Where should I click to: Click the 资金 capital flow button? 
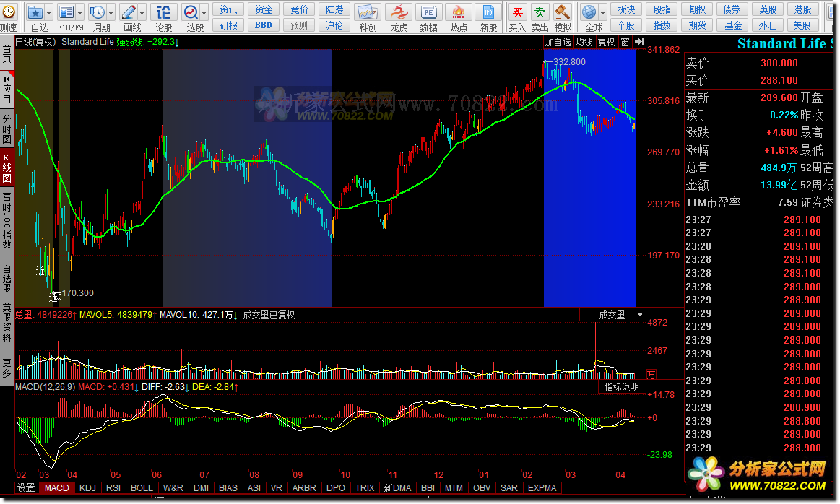[264, 9]
